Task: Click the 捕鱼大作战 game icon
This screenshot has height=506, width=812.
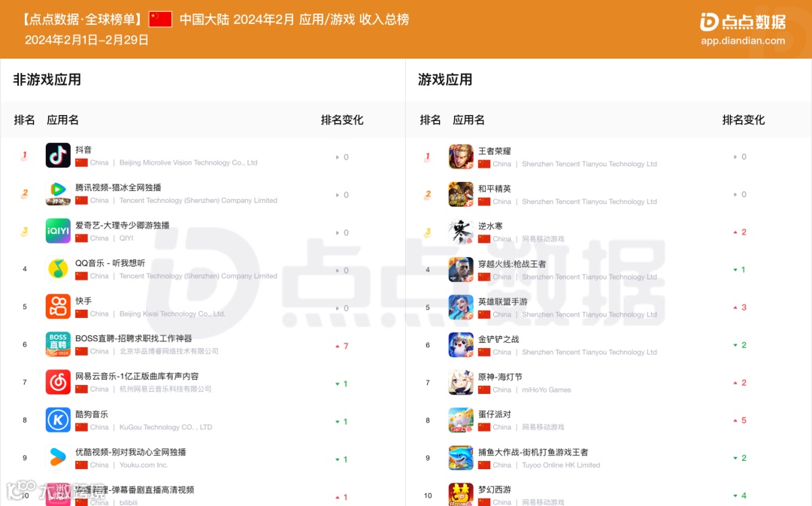Action: [x=461, y=458]
